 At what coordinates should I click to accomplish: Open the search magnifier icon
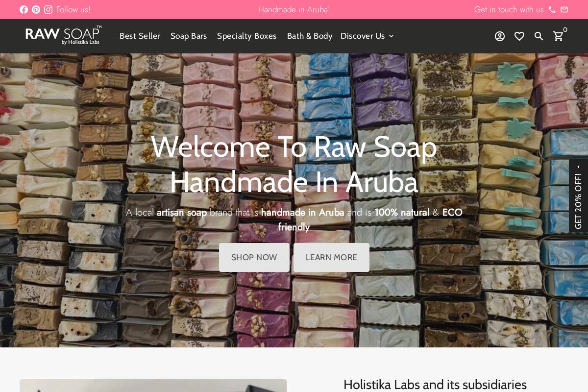[539, 36]
